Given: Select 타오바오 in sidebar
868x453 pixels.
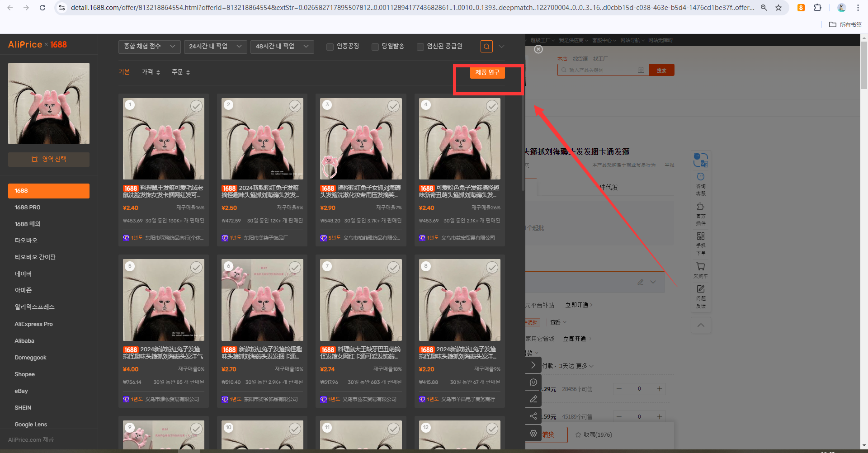Looking at the screenshot, I should coord(26,241).
